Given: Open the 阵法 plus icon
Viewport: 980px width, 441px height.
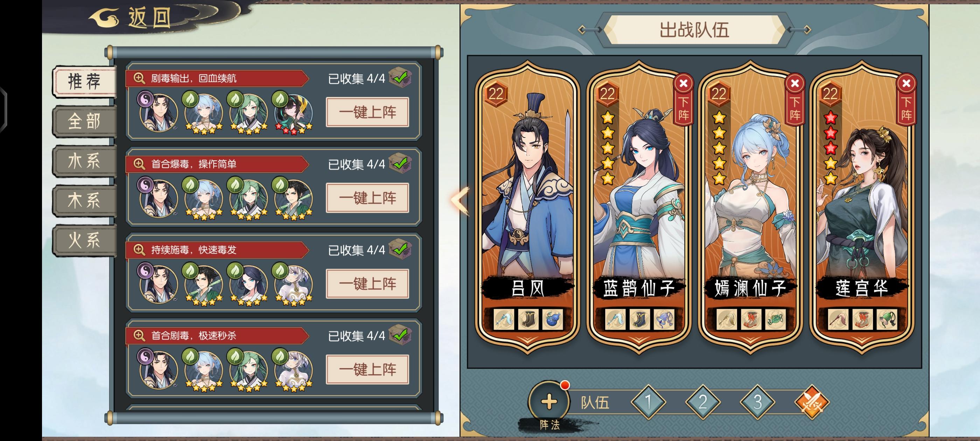Looking at the screenshot, I should 548,402.
